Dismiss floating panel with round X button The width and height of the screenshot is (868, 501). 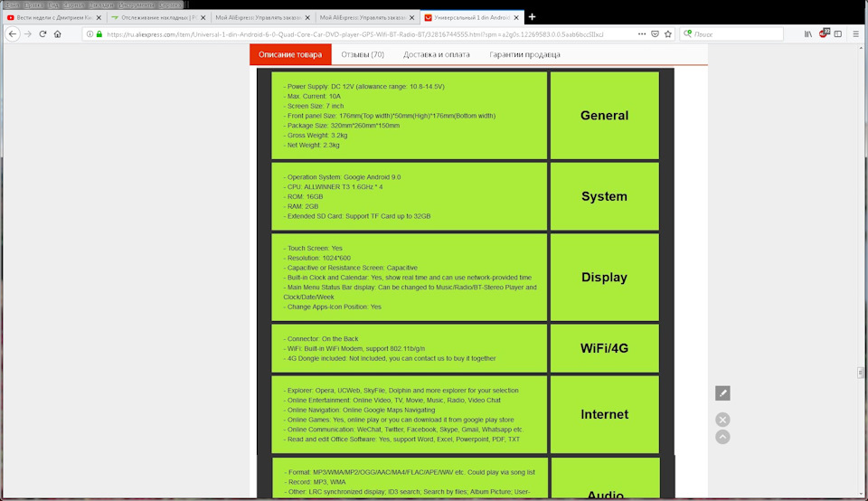pyautogui.click(x=722, y=420)
